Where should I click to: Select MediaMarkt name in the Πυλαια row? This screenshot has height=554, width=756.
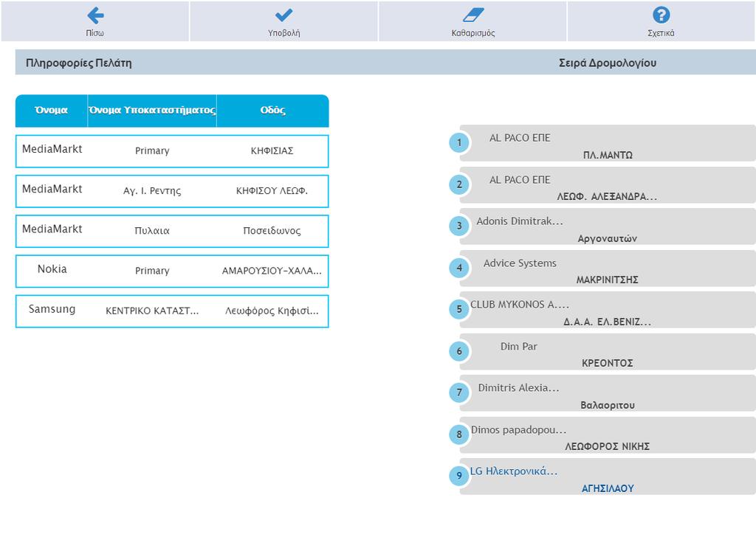tap(52, 229)
